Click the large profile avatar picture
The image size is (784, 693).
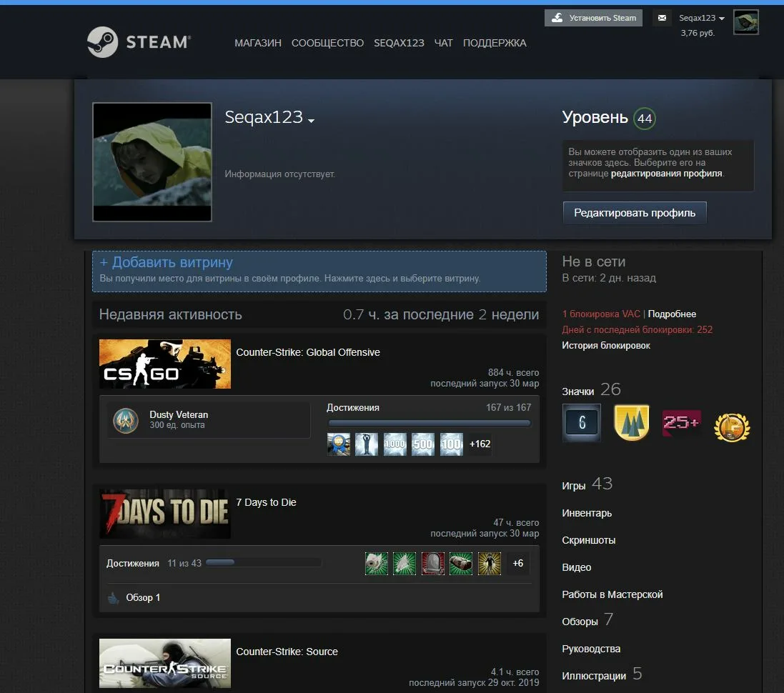[x=152, y=162]
